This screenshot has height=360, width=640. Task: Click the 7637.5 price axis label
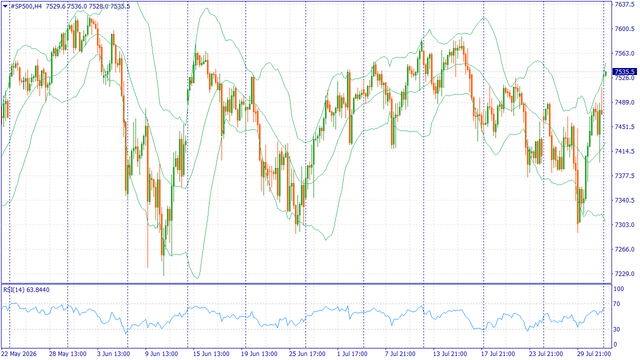click(x=624, y=4)
